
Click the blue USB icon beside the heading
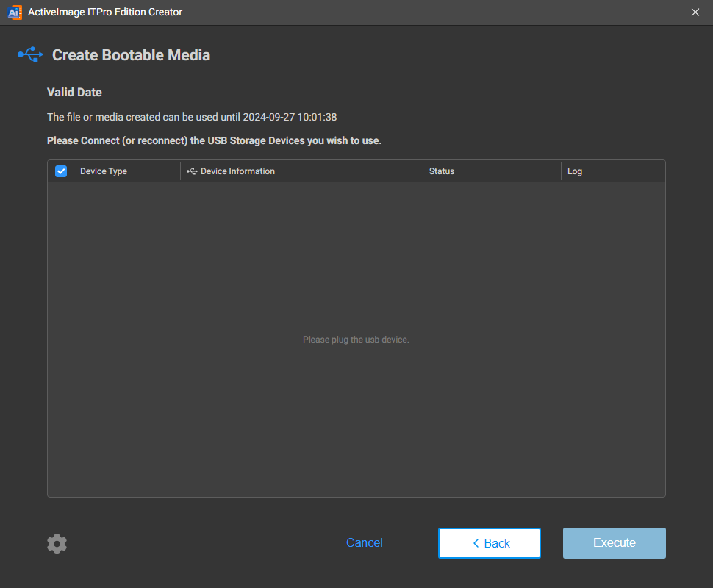coord(30,55)
